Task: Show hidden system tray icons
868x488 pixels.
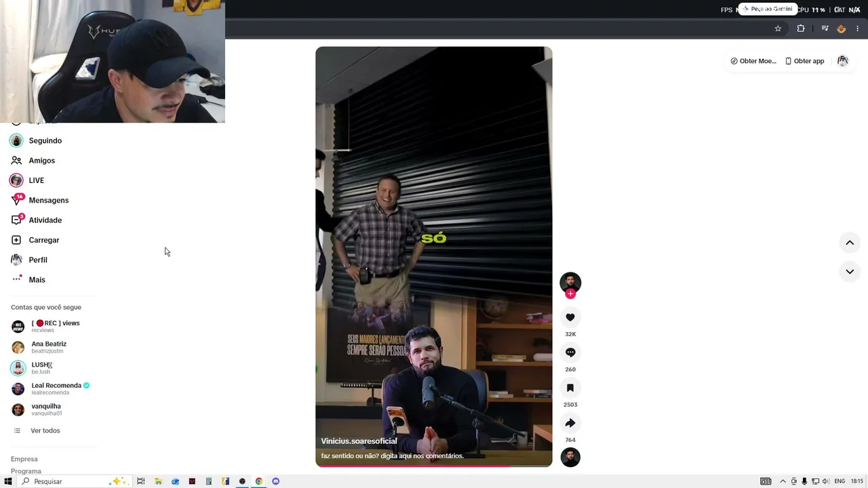Action: (783, 481)
